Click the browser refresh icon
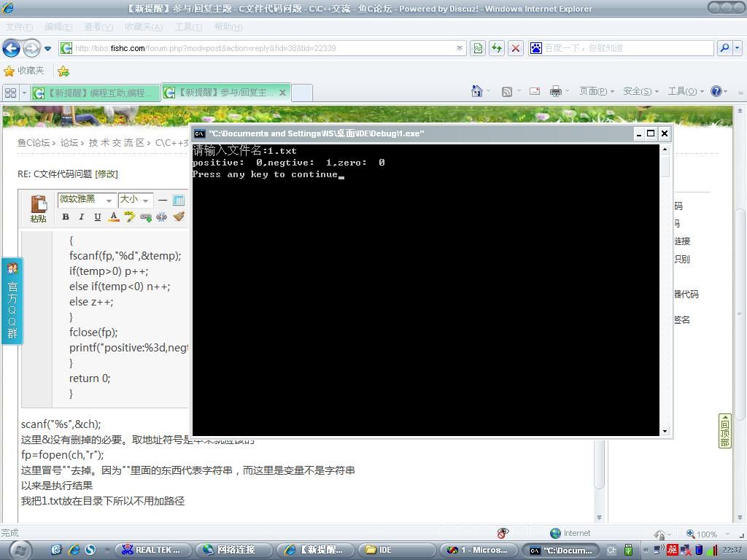This screenshot has height=560, width=747. 497,48
